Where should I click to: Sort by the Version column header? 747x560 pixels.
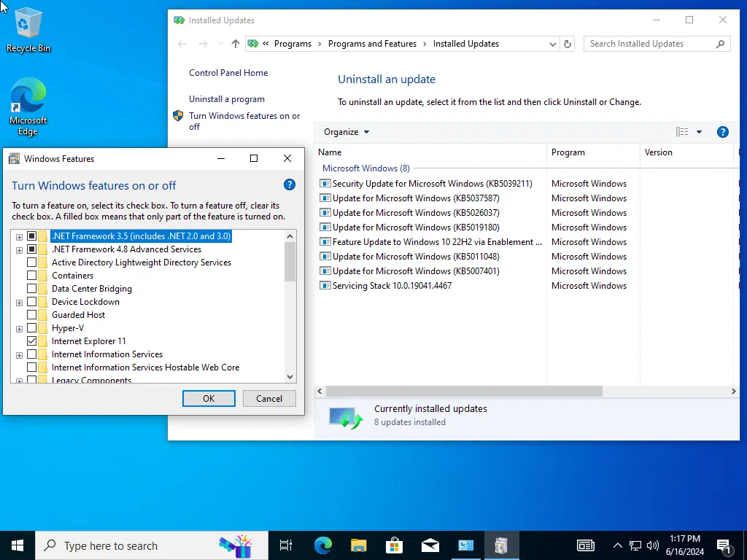point(686,152)
